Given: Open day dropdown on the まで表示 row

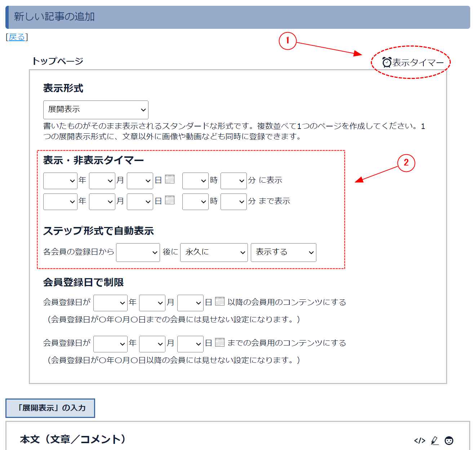Looking at the screenshot, I should pos(140,202).
